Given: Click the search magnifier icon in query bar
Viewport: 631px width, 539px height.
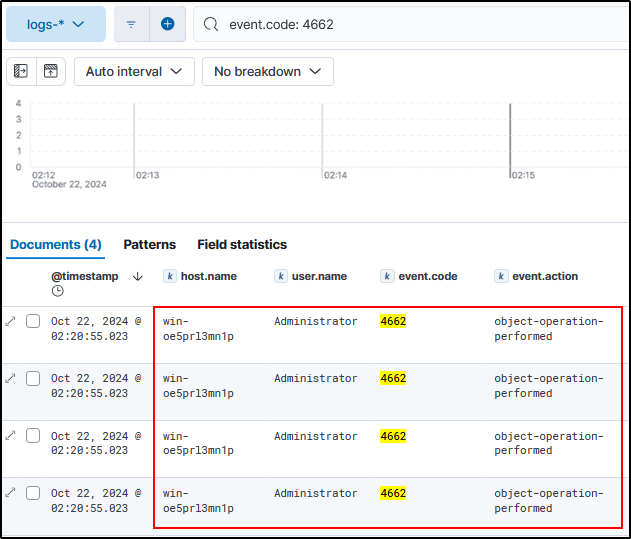Looking at the screenshot, I should (x=210, y=24).
